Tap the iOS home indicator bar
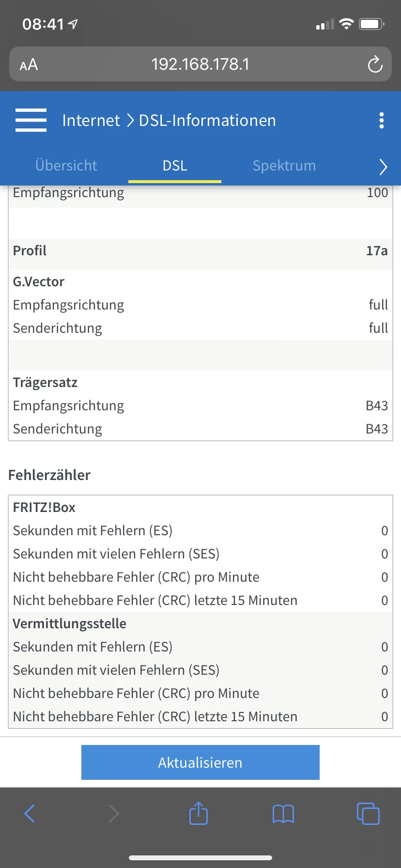Image resolution: width=401 pixels, height=868 pixels. (200, 858)
